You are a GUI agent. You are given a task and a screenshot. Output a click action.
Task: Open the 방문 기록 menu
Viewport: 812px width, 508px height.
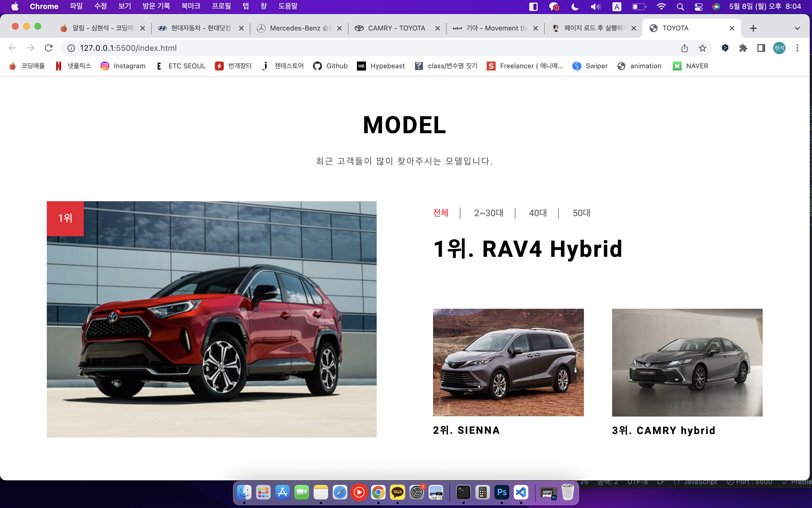tap(156, 6)
